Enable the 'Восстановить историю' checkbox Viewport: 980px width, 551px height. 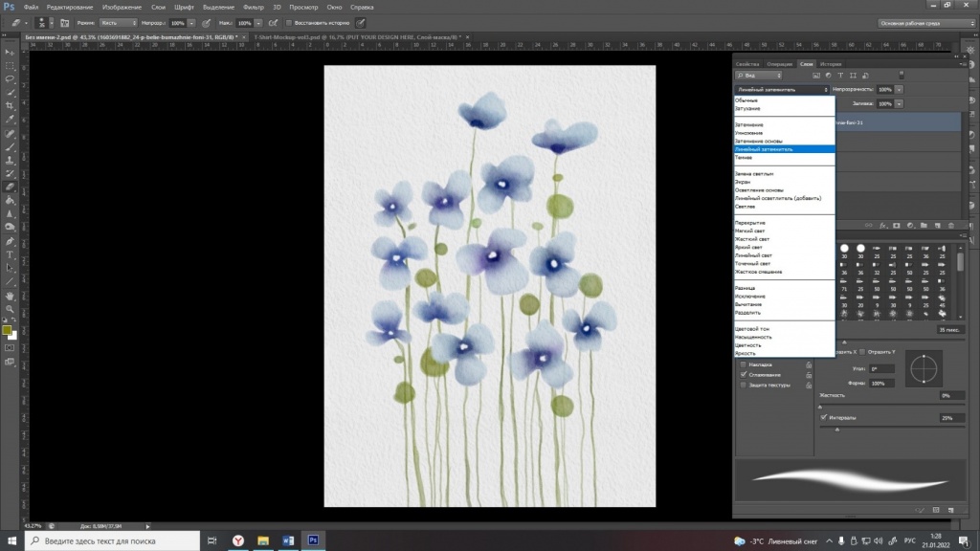click(x=290, y=22)
